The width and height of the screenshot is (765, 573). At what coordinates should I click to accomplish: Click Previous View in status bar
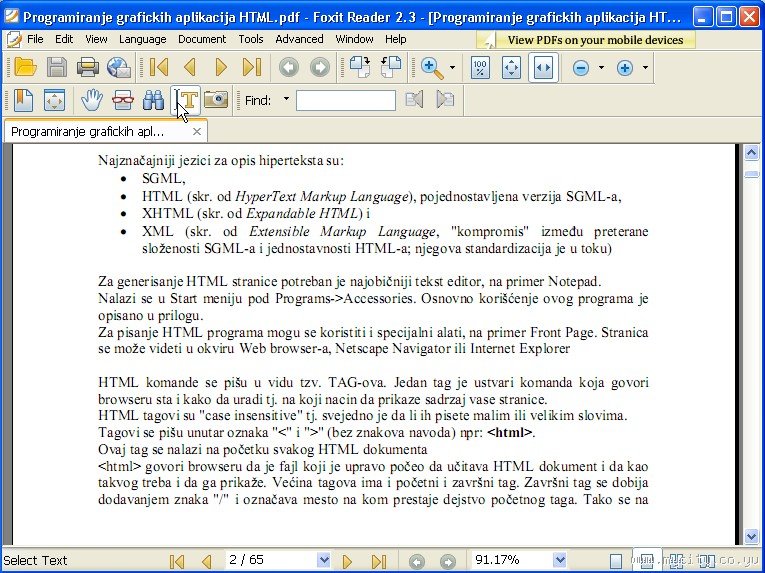[x=416, y=561]
